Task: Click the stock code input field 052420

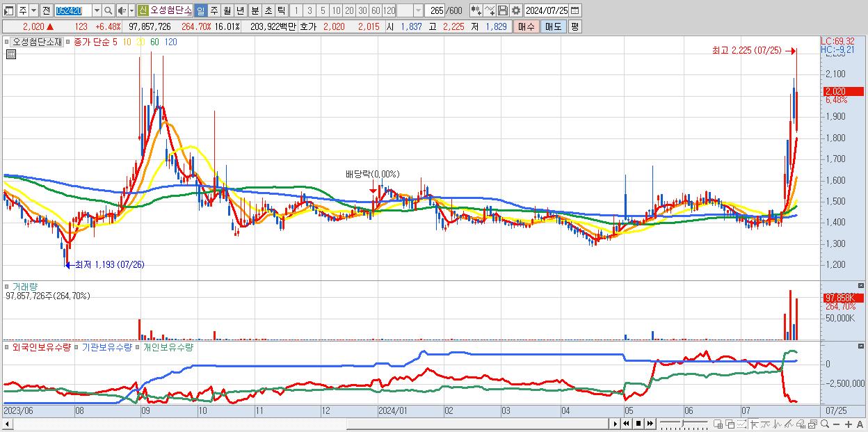Action: click(x=73, y=10)
